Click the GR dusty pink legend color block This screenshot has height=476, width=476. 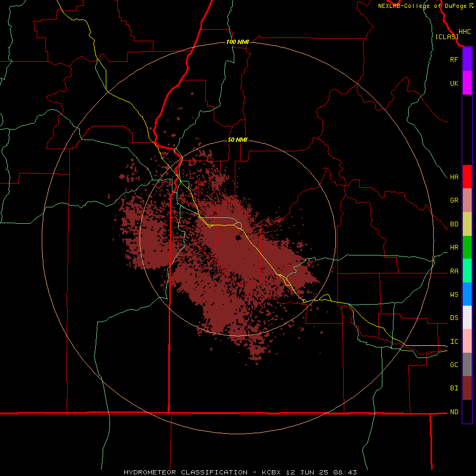coord(467,200)
